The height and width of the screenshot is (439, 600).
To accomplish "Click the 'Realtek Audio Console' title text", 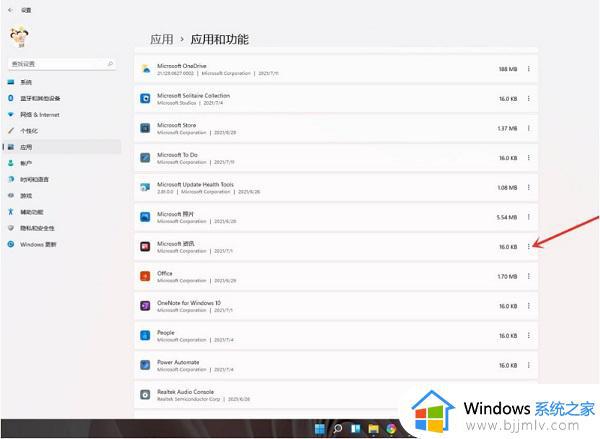I will (186, 392).
